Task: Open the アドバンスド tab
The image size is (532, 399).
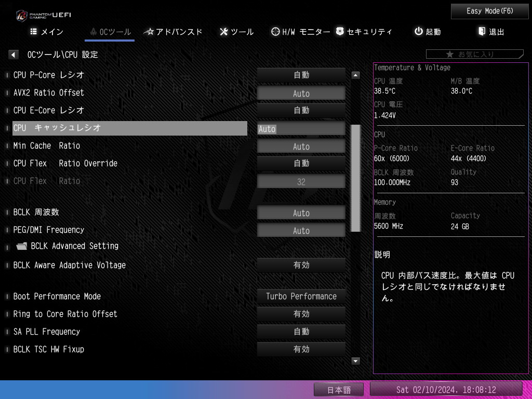Action: pyautogui.click(x=173, y=32)
